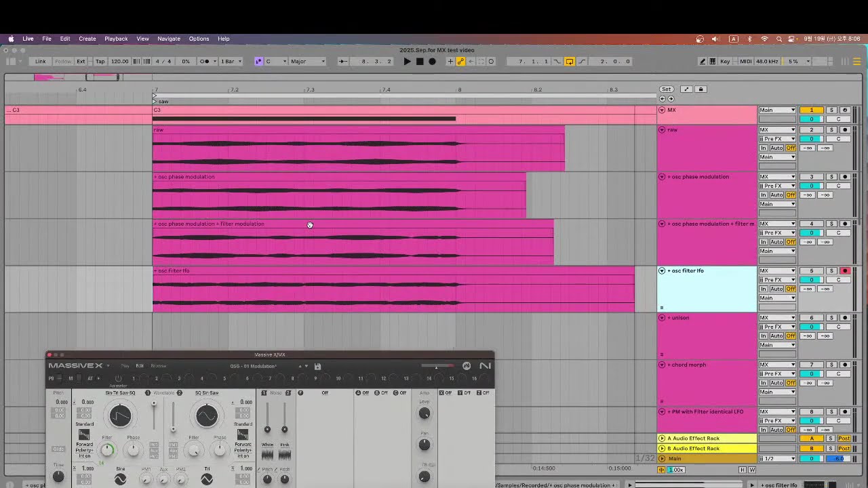
Task: Open MX track Main output dropdown
Action: 777,110
